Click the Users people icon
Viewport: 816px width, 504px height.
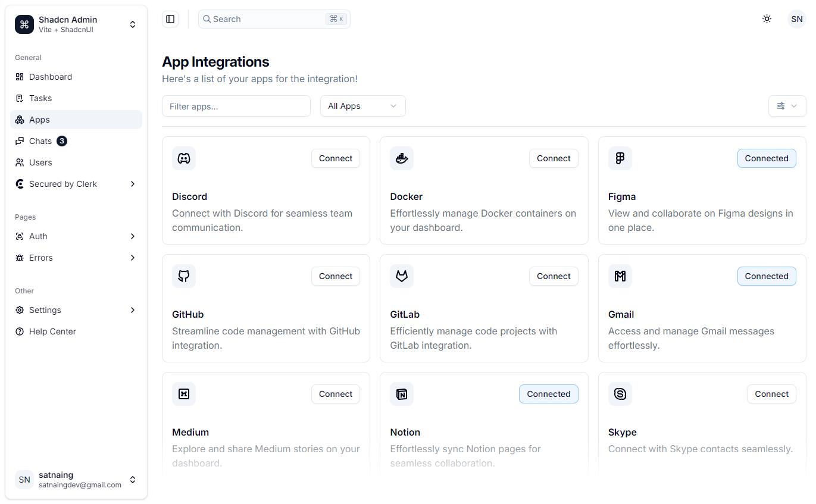click(x=20, y=162)
